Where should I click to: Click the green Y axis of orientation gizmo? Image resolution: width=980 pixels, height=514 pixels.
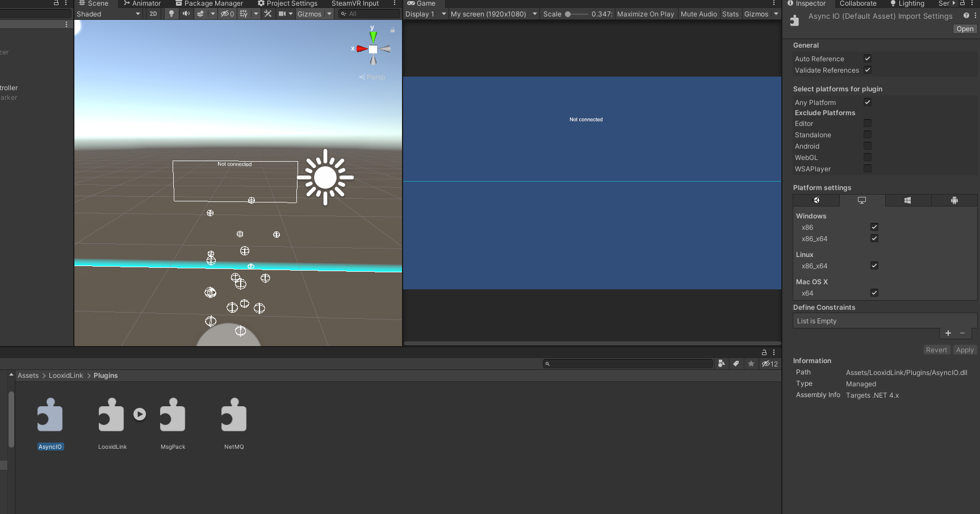click(x=373, y=36)
